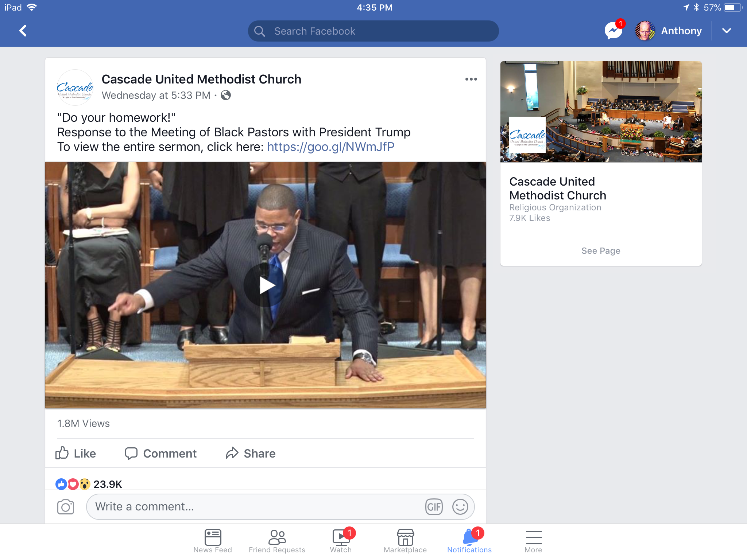Open emoji picker in comment box
The height and width of the screenshot is (560, 747).
click(x=460, y=507)
